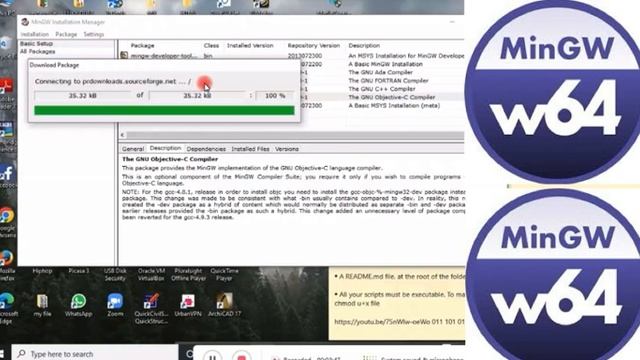640x360 pixels.
Task: Select the Adobe Reader desktop icon
Action: pyautogui.click(x=7, y=87)
